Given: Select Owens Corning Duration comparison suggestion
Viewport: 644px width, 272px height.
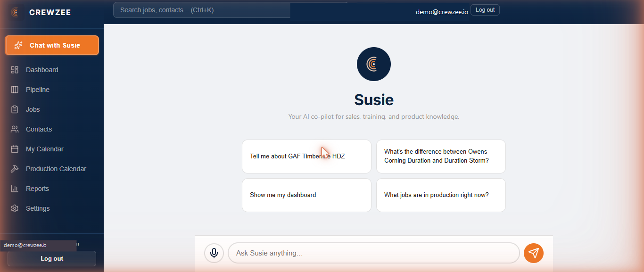Looking at the screenshot, I should (441, 157).
